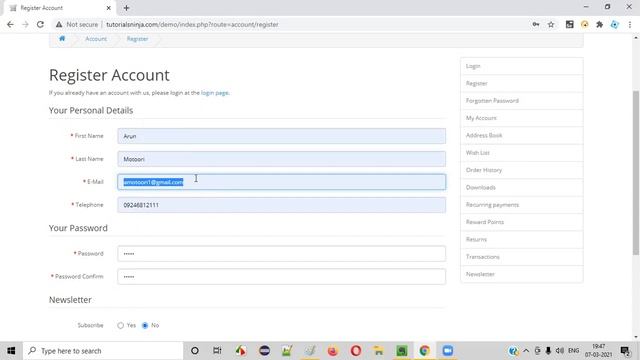Image resolution: width=640 pixels, height=360 pixels.
Task: Open Firefox from the taskbar
Action: (333, 351)
